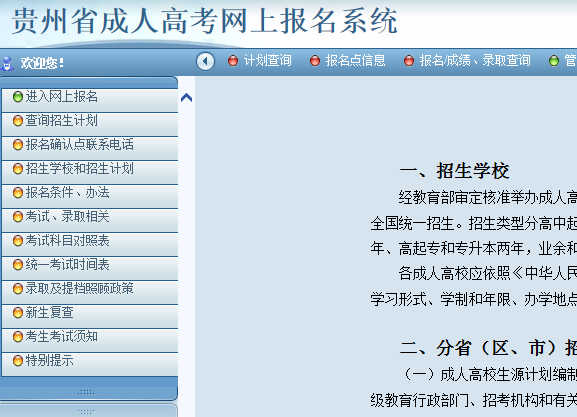This screenshot has width=577, height=417.
Task: Click the red bullet before 报名/成绩、录取查询
Action: coord(409,61)
